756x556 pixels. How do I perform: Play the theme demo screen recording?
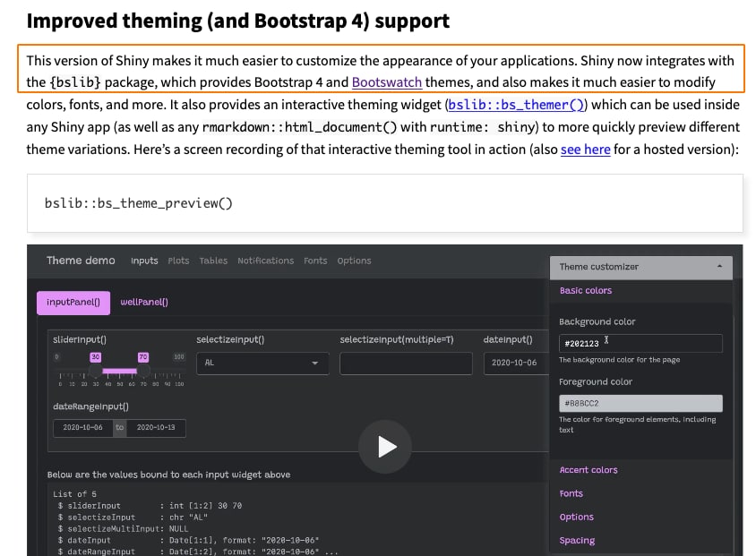click(x=385, y=447)
